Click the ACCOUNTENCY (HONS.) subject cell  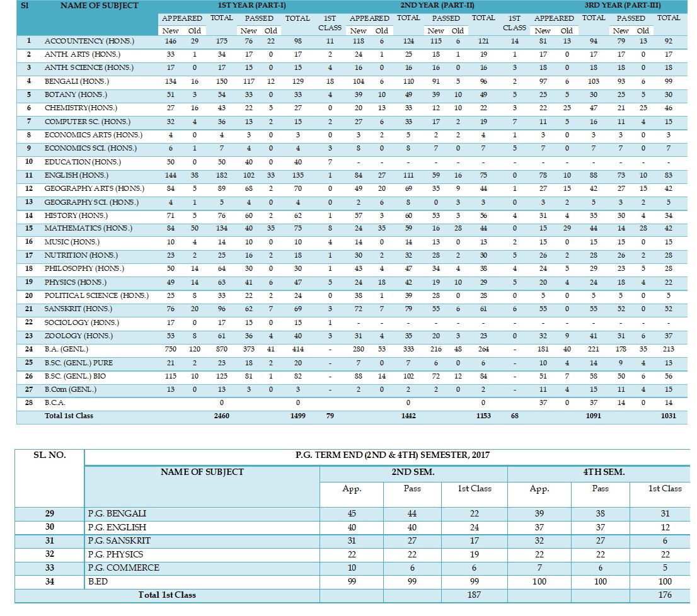tap(79, 41)
